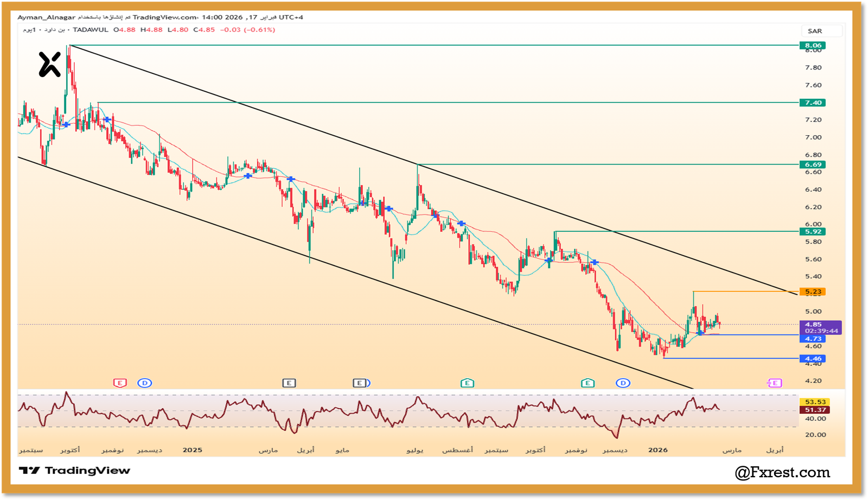This screenshot has width=868, height=500.
Task: Click the yellow 53.53 RSI value label
Action: 815,402
